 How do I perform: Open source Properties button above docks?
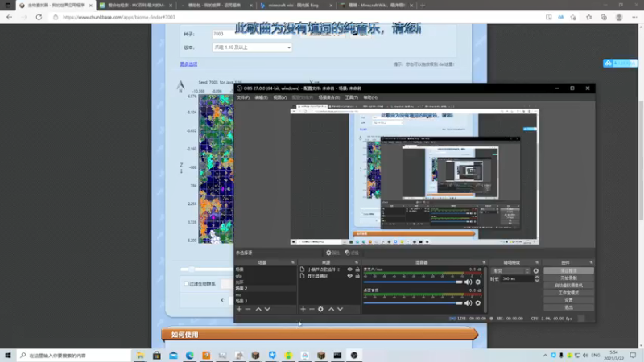pos(333,253)
